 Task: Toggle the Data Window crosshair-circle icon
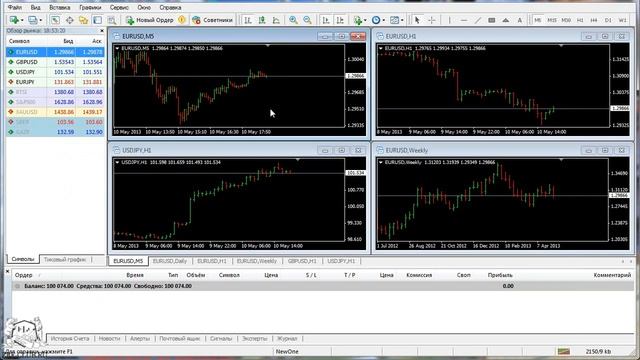pyautogui.click(x=69, y=20)
